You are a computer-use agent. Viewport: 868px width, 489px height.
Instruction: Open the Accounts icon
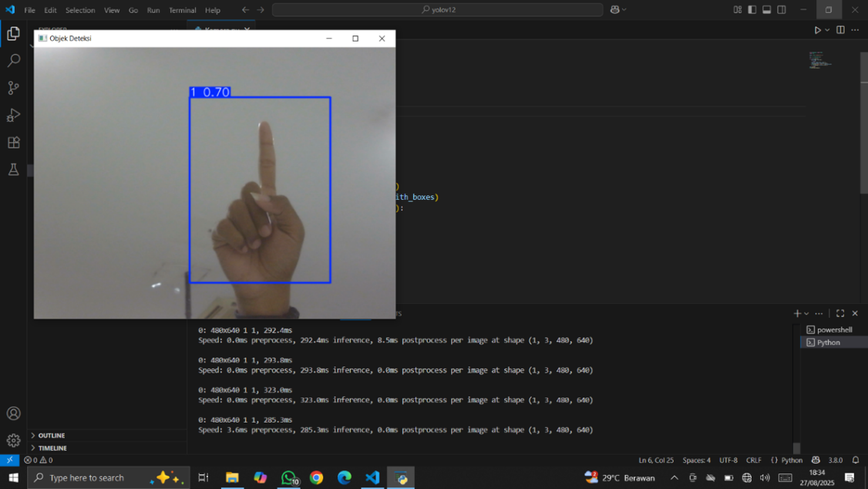[x=13, y=413]
